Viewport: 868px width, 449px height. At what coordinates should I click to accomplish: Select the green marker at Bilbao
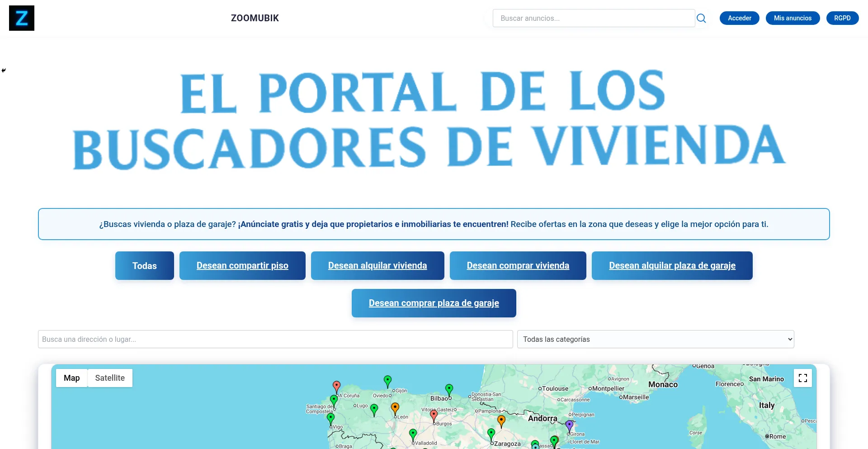click(x=449, y=389)
